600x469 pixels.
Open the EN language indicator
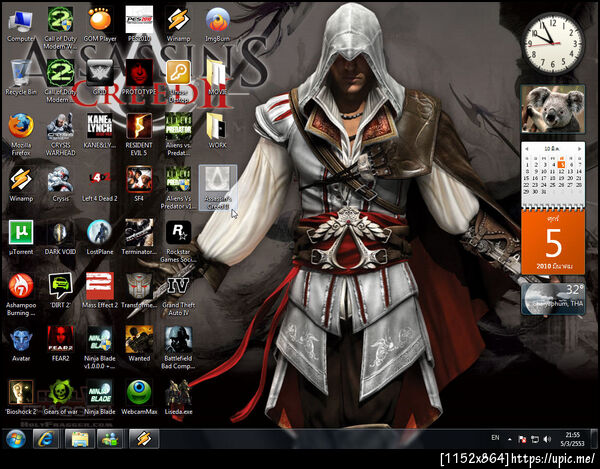pos(495,438)
